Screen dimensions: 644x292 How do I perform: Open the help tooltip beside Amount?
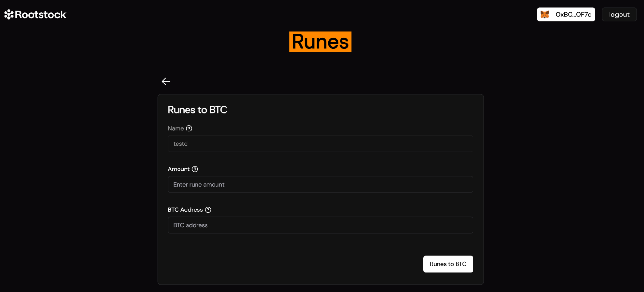pyautogui.click(x=195, y=169)
